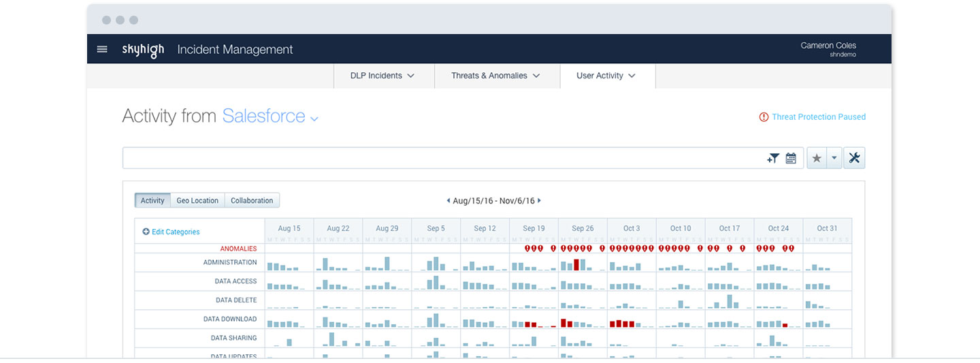The width and height of the screenshot is (980, 363).
Task: Switch to the Activity view tab
Action: tap(152, 200)
